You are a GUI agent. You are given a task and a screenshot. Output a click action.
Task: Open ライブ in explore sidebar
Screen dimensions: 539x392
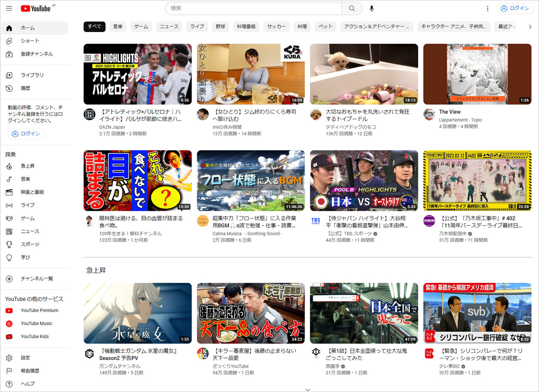[35, 205]
